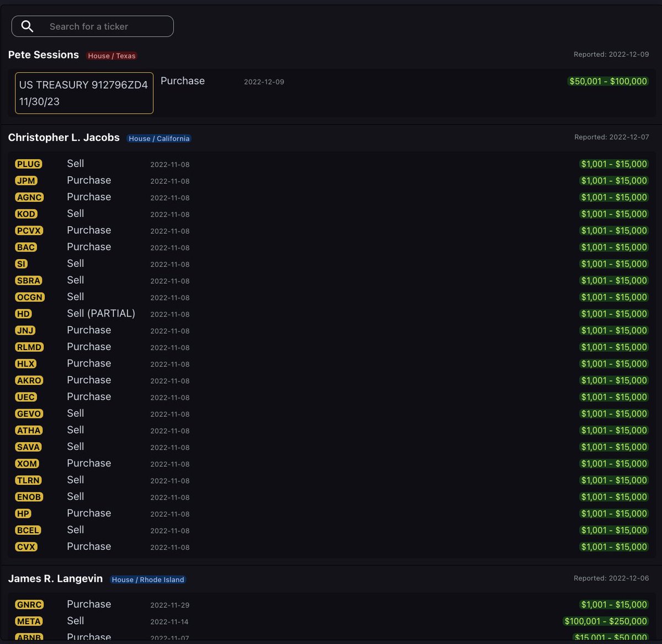The width and height of the screenshot is (662, 644).
Task: Click the CVX ticker badge
Action: [x=26, y=547]
